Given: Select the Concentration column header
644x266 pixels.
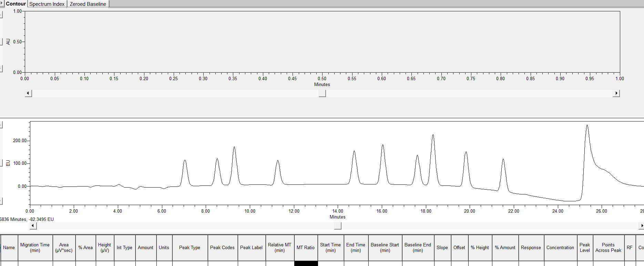Looking at the screenshot, I should [560, 247].
